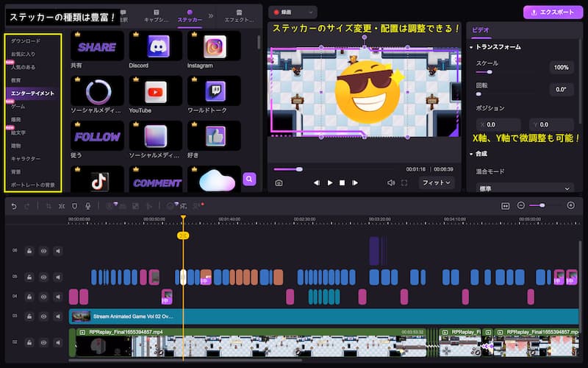Toggle visibility of track 06

click(x=43, y=251)
